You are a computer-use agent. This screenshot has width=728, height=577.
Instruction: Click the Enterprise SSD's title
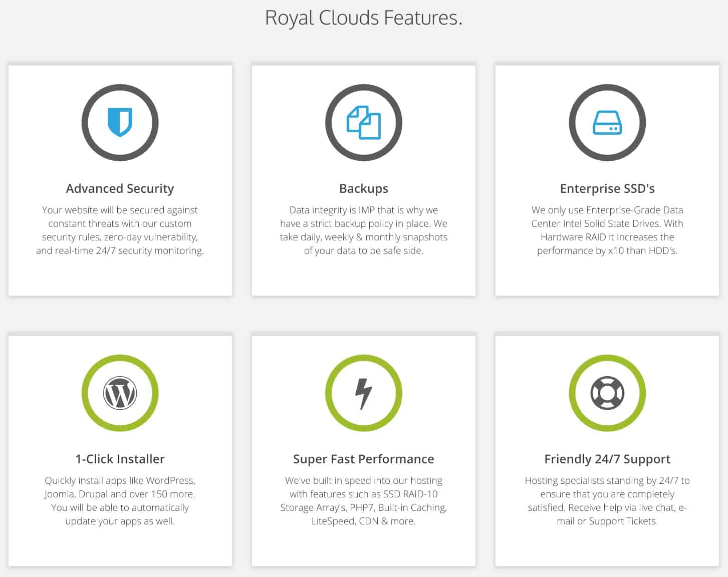(x=607, y=189)
